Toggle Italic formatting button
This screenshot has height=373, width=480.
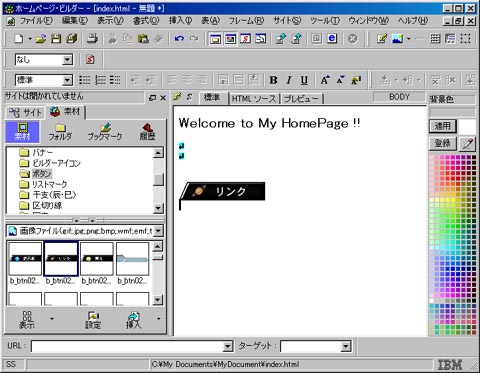point(289,80)
